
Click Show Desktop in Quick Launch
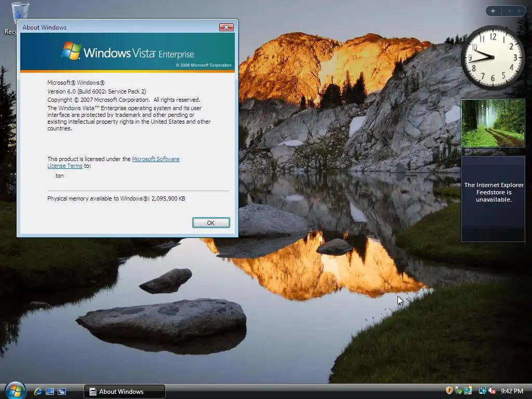point(50,391)
